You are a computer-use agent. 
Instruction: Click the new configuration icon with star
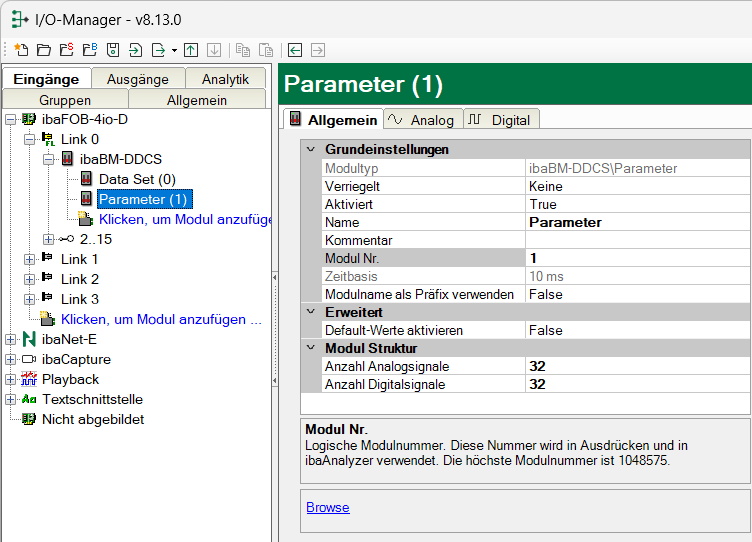(x=21, y=49)
